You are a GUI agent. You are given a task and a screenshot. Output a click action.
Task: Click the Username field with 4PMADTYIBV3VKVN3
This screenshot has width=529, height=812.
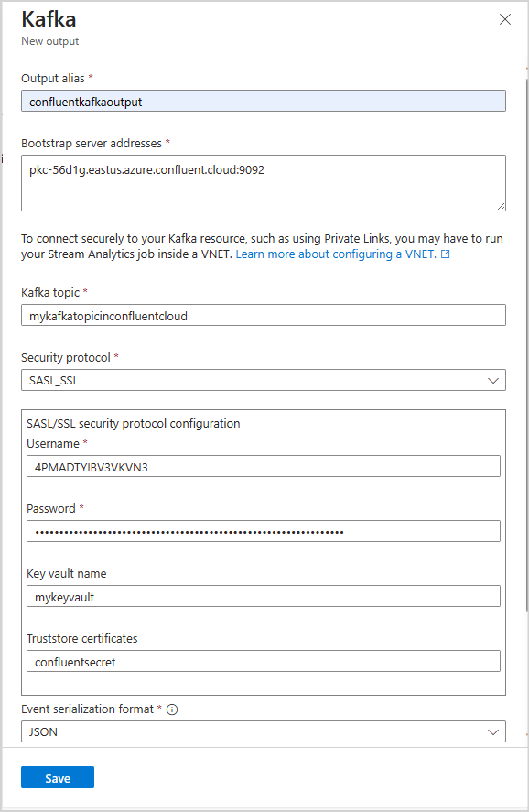pos(263,466)
